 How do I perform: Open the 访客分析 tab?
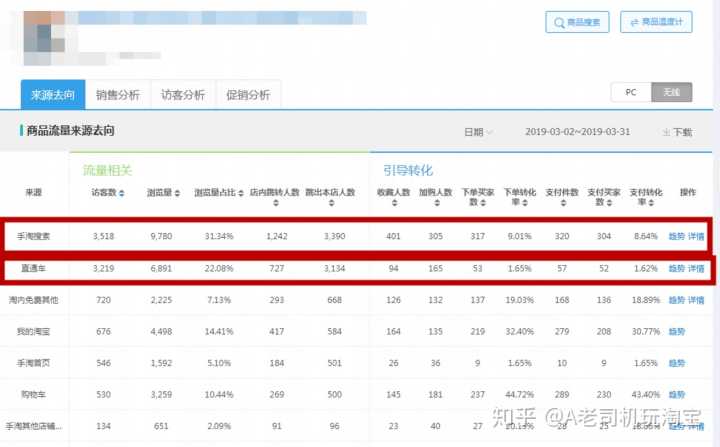183,95
